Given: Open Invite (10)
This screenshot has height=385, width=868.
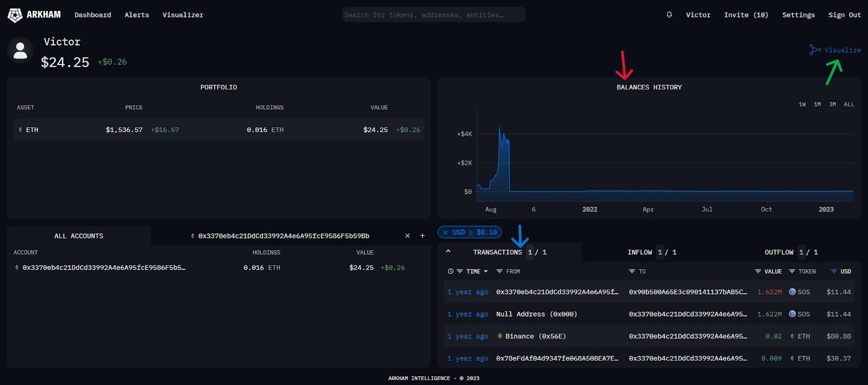Looking at the screenshot, I should pos(746,15).
